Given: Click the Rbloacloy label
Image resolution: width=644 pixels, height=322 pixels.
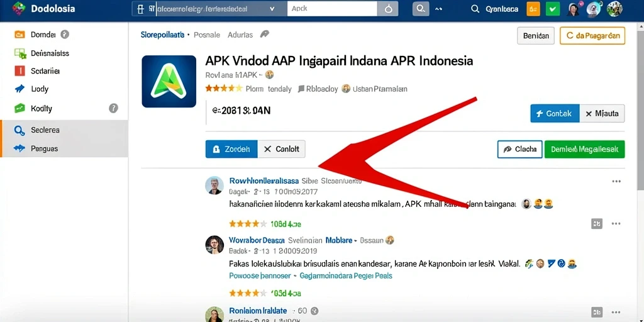Looking at the screenshot, I should (x=322, y=89).
